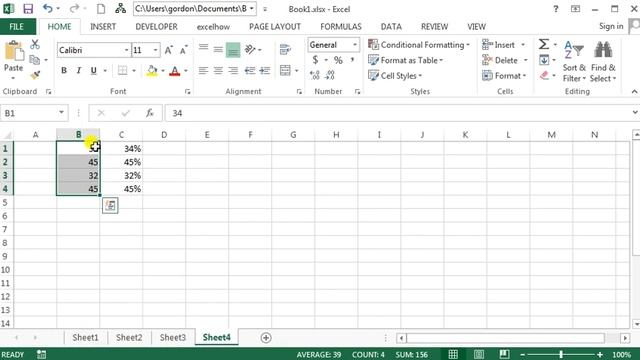Open the FILE tab
640x360 pixels.
(x=17, y=27)
